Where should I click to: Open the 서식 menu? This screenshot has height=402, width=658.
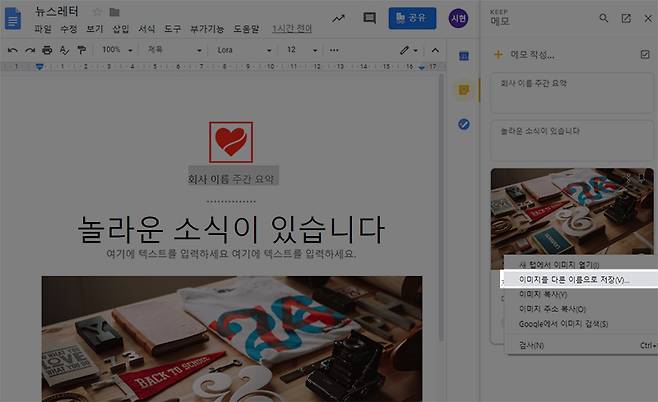146,29
